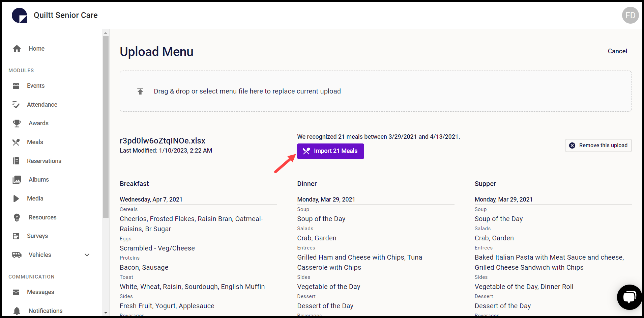The width and height of the screenshot is (644, 318).
Task: Open the Attendance module
Action: (42, 105)
